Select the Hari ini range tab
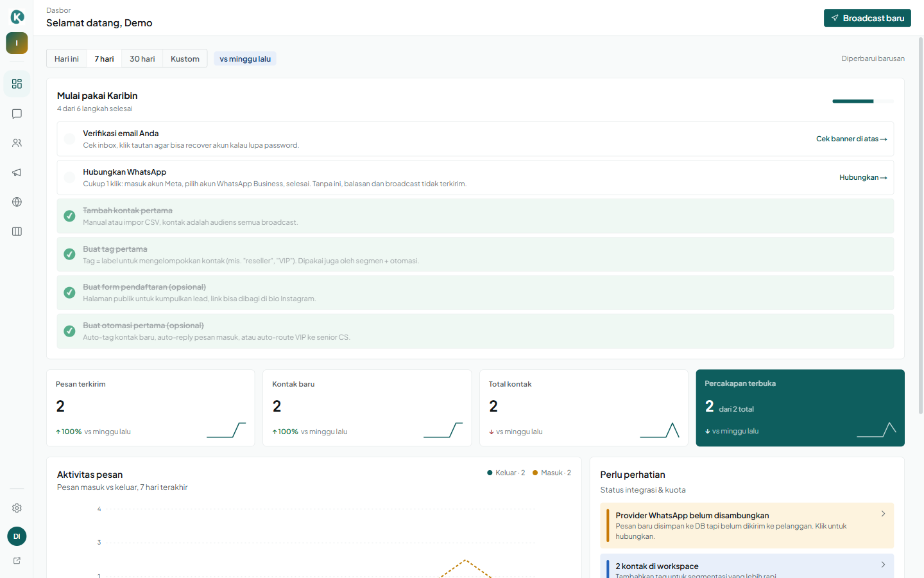Viewport: 924px width, 578px height. [67, 58]
